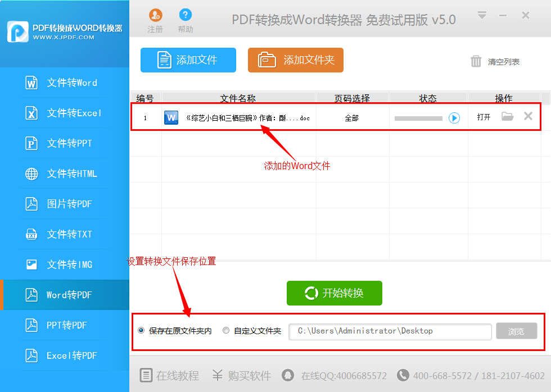Select the 图片转PDF mode
This screenshot has width=551, height=392.
[x=65, y=204]
